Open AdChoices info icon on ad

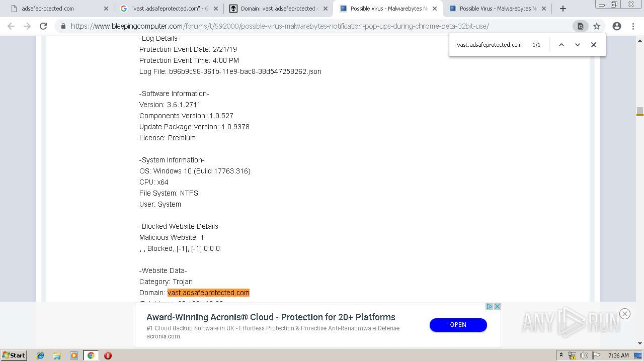click(489, 306)
